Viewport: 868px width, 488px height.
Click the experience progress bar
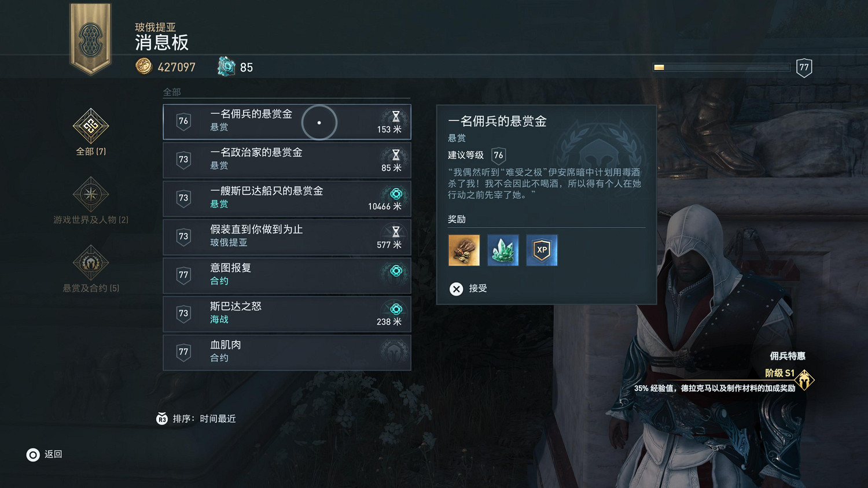(722, 67)
